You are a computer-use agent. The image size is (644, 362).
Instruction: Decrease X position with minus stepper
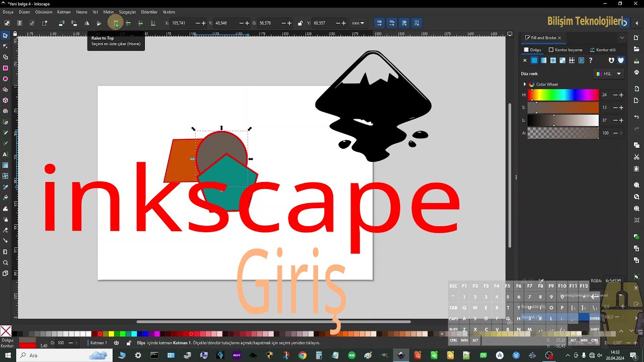click(x=197, y=23)
